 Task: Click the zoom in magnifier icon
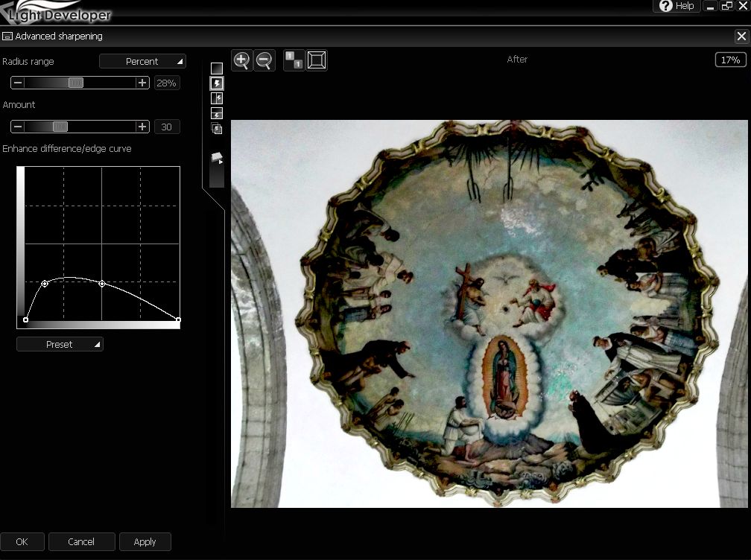(242, 60)
